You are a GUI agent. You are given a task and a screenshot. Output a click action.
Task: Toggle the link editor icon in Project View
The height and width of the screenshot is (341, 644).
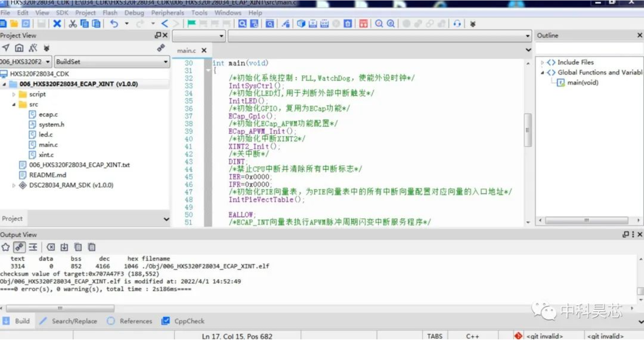[161, 48]
